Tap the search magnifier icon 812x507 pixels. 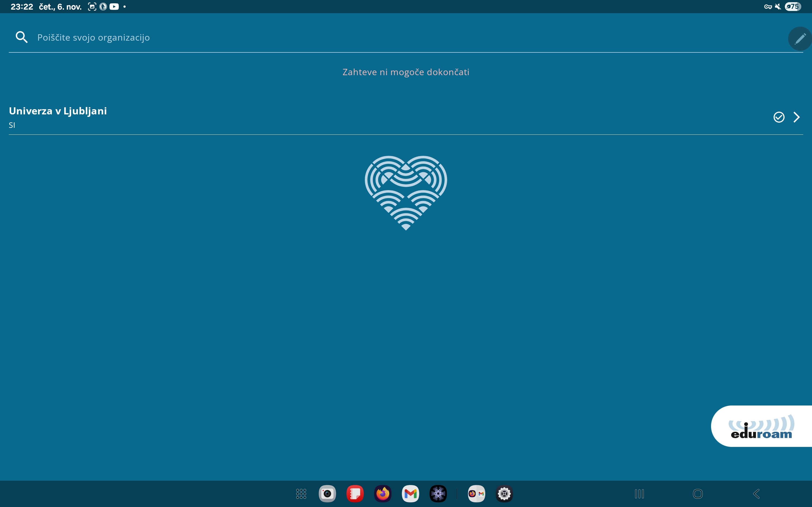coord(21,37)
